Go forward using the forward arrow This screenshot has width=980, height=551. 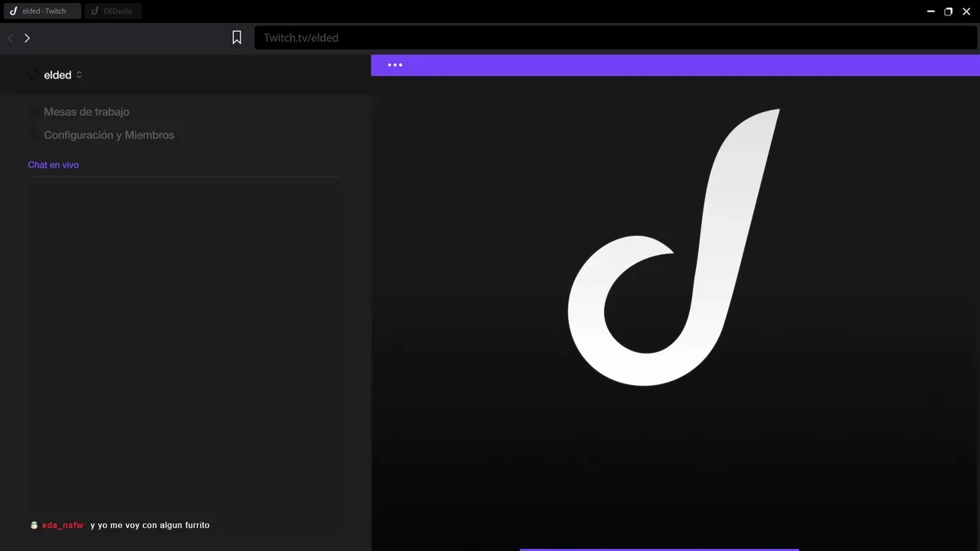[x=27, y=37]
